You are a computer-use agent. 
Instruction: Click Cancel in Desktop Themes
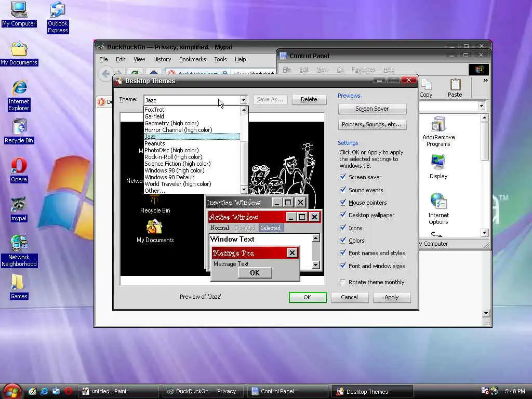click(350, 297)
